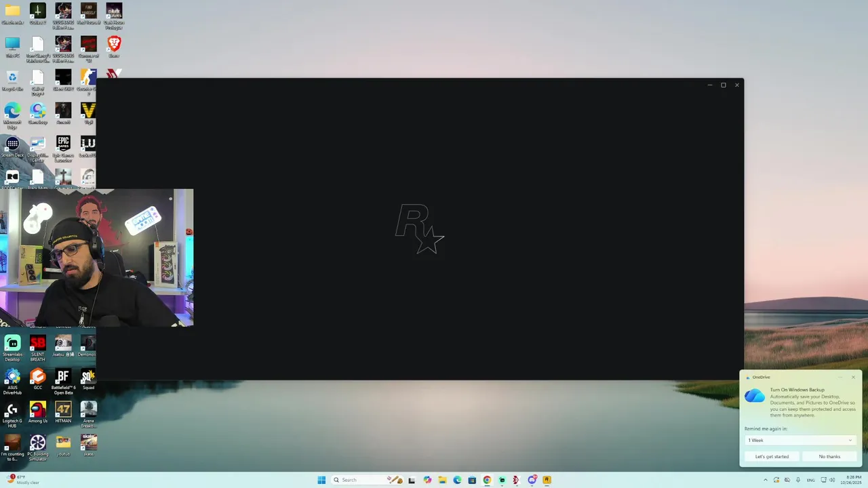The width and height of the screenshot is (868, 488).
Task: Click No thanks in OneDrive notification
Action: point(829,457)
